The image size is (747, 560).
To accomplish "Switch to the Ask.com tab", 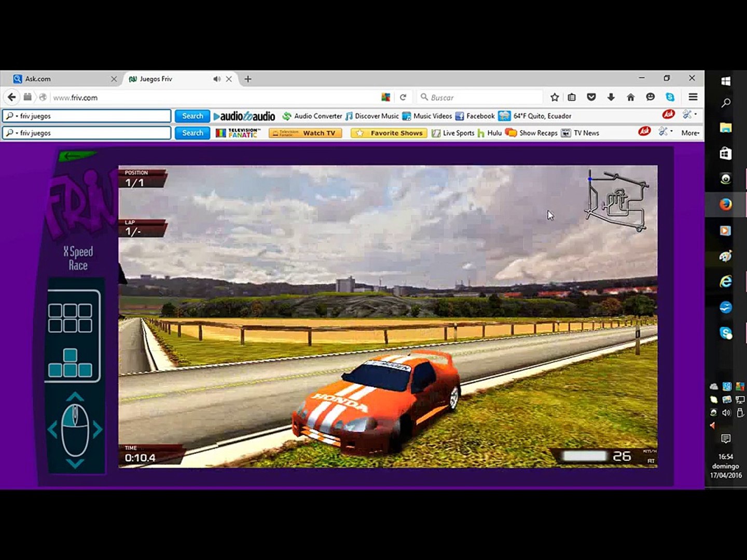I will pos(38,79).
